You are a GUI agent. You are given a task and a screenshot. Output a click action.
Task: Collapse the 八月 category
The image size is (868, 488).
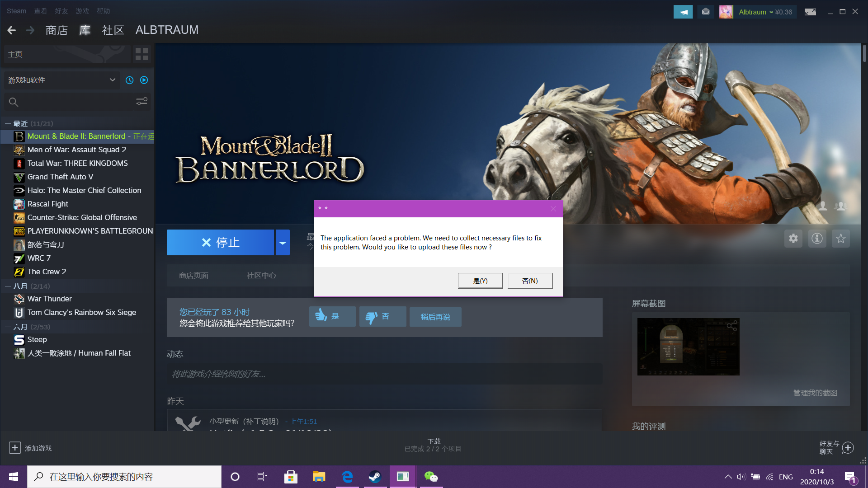[8, 286]
